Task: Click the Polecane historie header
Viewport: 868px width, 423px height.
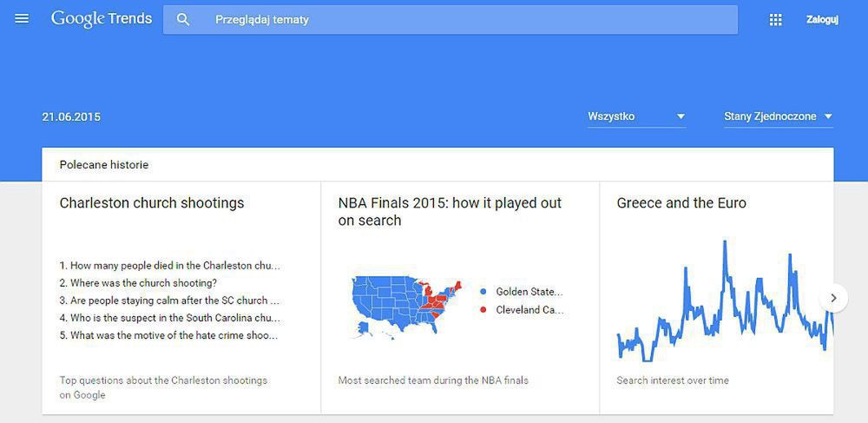Action: coord(104,164)
